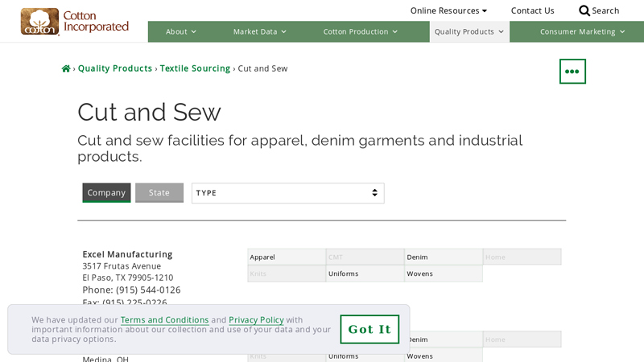Expand the Cotton Production menu
Image resolution: width=644 pixels, height=362 pixels.
click(x=360, y=31)
